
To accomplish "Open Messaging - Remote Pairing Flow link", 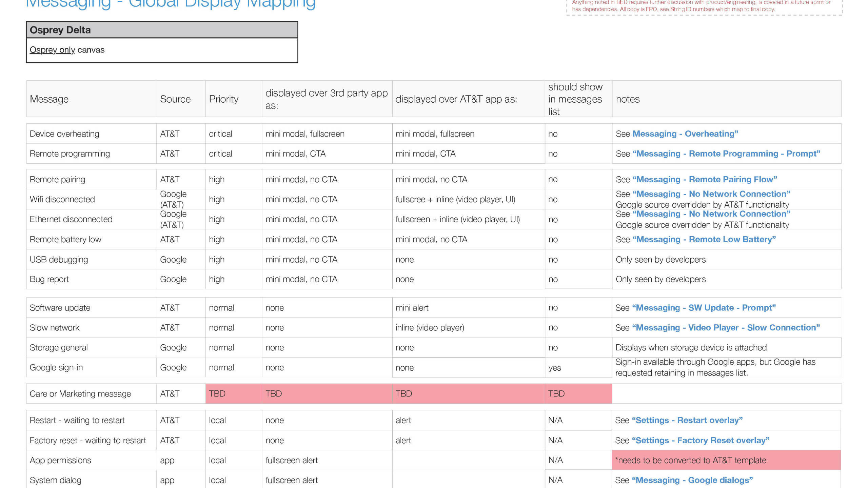I will (x=705, y=180).
